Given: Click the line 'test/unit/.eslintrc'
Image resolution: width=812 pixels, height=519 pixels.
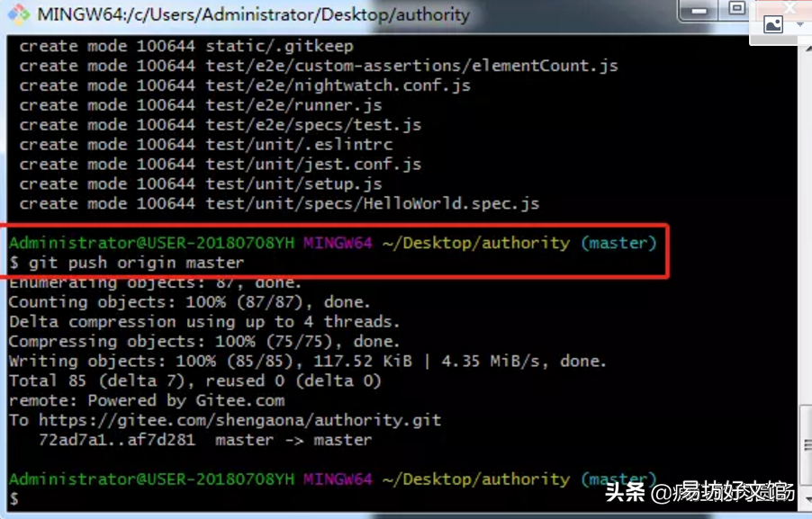Looking at the screenshot, I should [x=206, y=145].
